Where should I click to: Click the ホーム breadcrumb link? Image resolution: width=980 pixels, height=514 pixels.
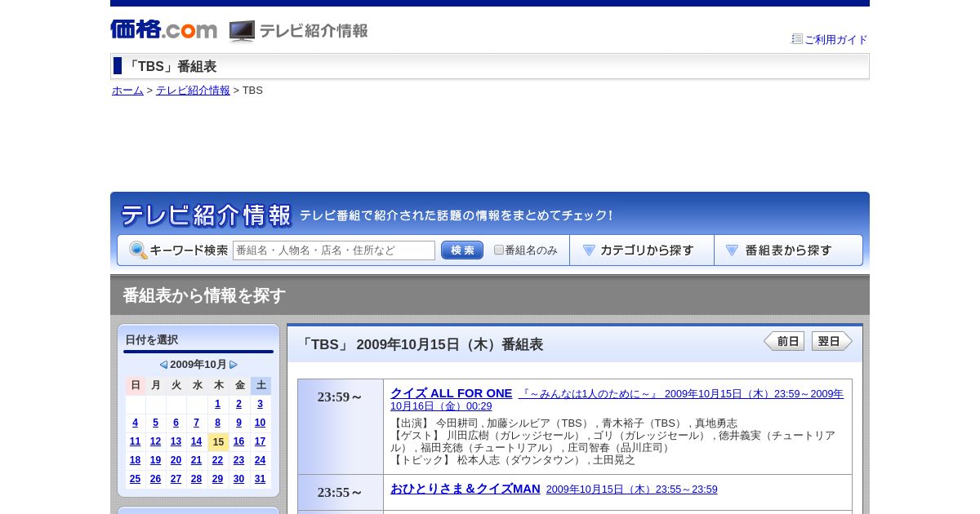point(127,91)
